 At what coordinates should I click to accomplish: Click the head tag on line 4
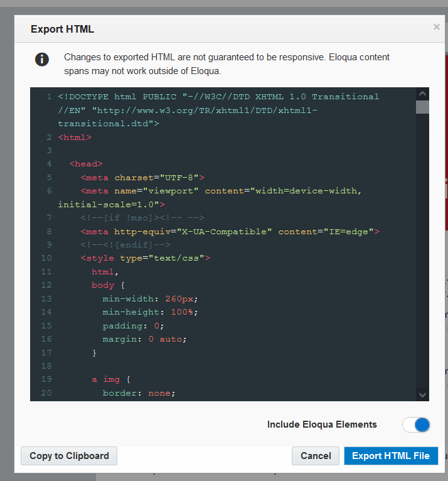coord(86,164)
